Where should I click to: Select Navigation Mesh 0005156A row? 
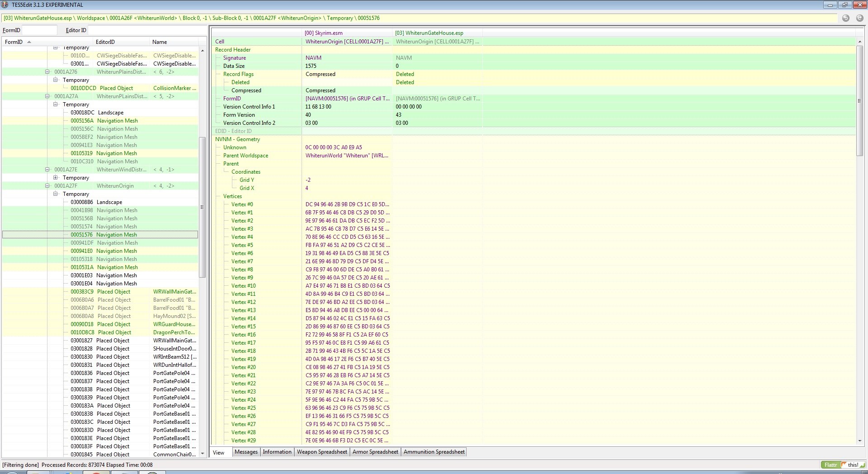pyautogui.click(x=100, y=121)
